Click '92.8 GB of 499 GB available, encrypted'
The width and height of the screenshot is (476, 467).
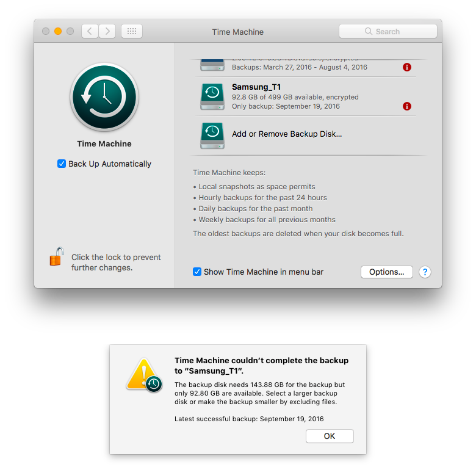click(x=295, y=97)
